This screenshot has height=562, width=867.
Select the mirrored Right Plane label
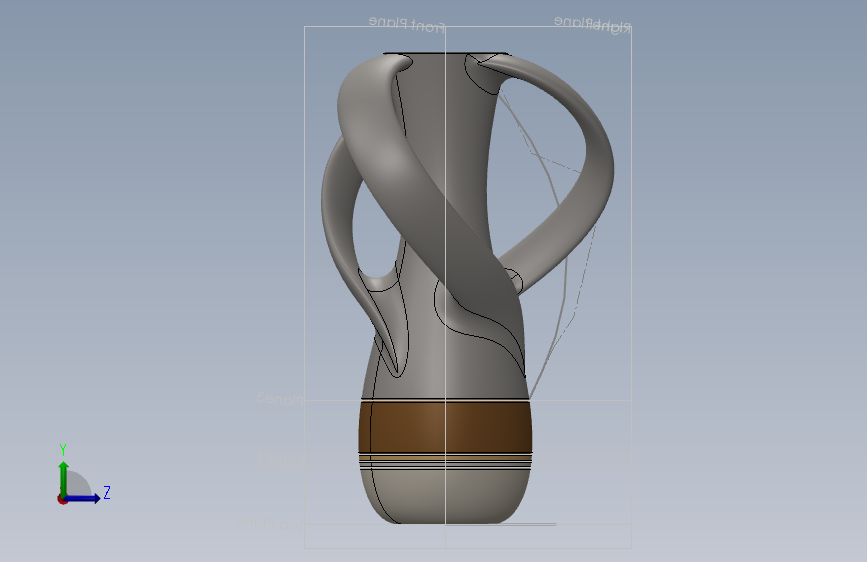[592, 24]
